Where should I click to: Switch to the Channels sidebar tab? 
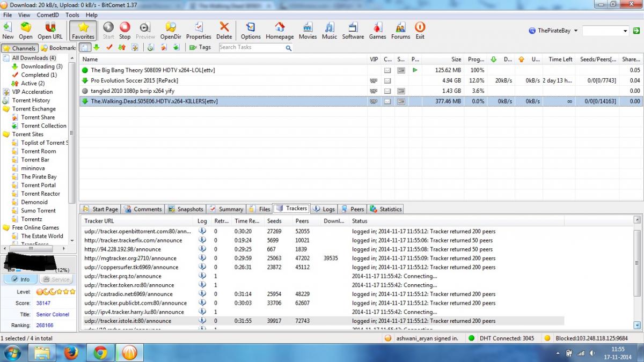[19, 48]
